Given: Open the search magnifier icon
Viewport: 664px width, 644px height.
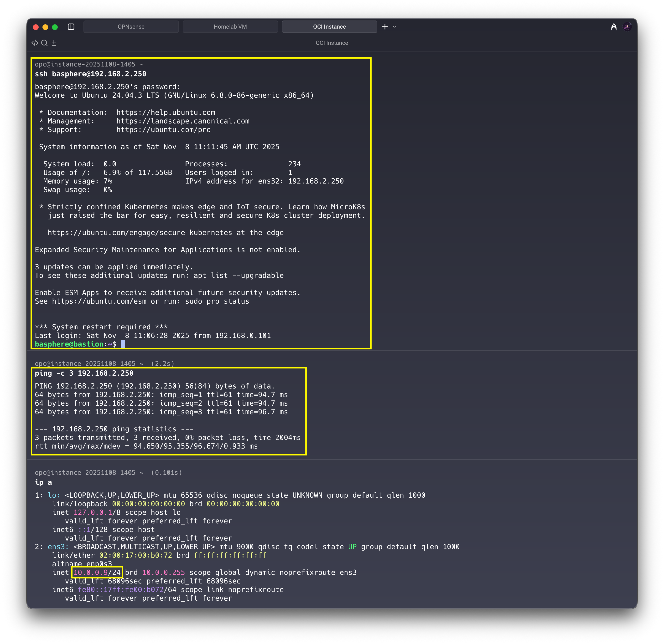Looking at the screenshot, I should point(44,43).
